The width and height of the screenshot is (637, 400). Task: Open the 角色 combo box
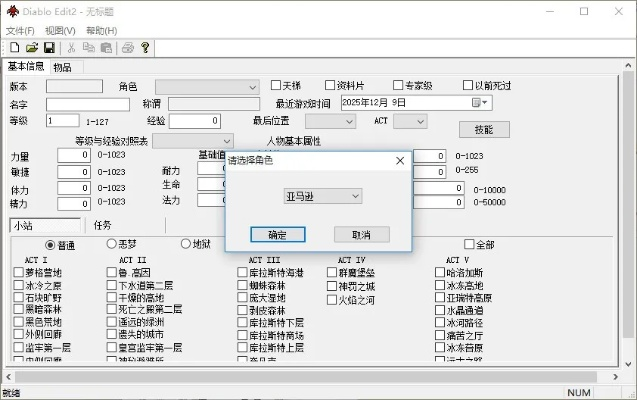207,86
